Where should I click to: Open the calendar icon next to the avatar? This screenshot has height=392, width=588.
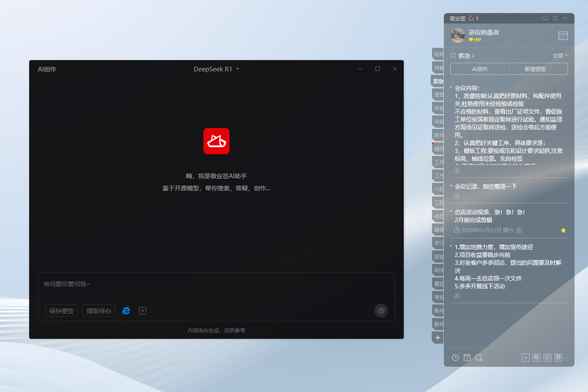tap(563, 35)
